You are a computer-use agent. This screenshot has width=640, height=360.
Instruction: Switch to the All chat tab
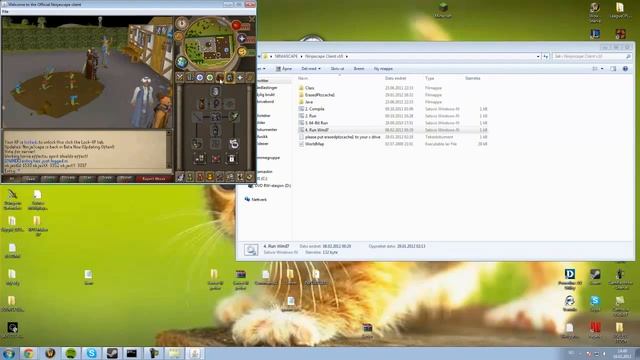point(11,179)
